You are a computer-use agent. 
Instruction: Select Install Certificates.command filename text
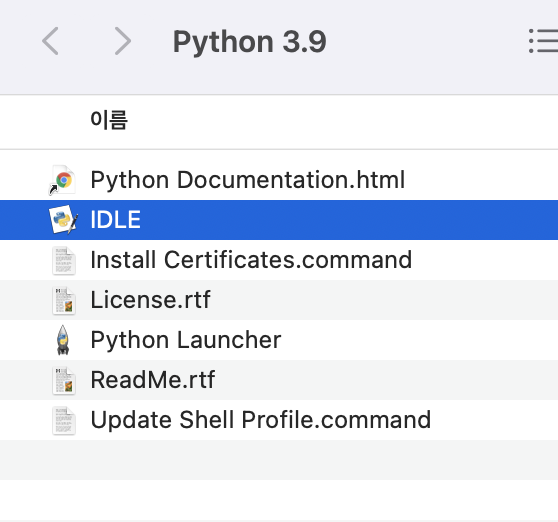pyautogui.click(x=251, y=260)
